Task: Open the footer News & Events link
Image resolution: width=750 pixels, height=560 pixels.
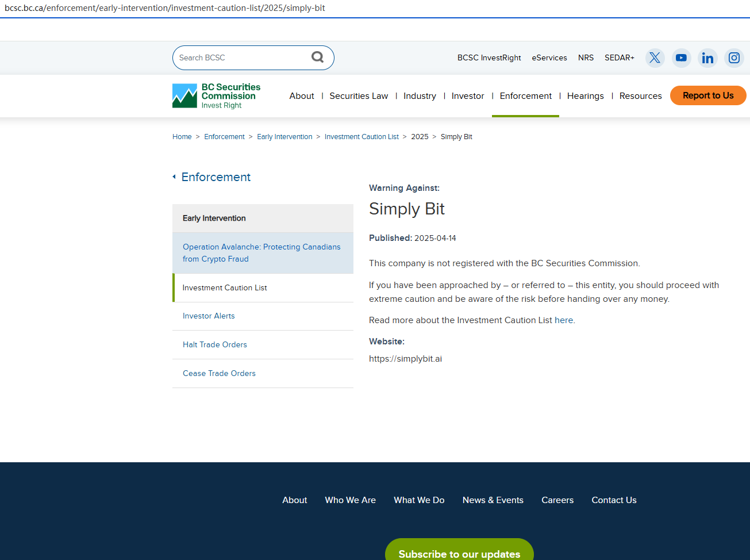Action: point(493,500)
